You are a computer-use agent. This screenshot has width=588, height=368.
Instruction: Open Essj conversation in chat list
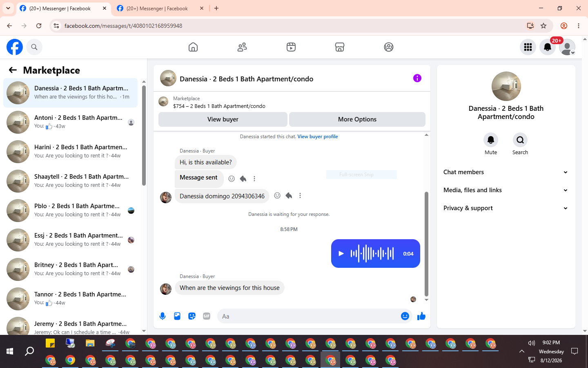point(70,240)
